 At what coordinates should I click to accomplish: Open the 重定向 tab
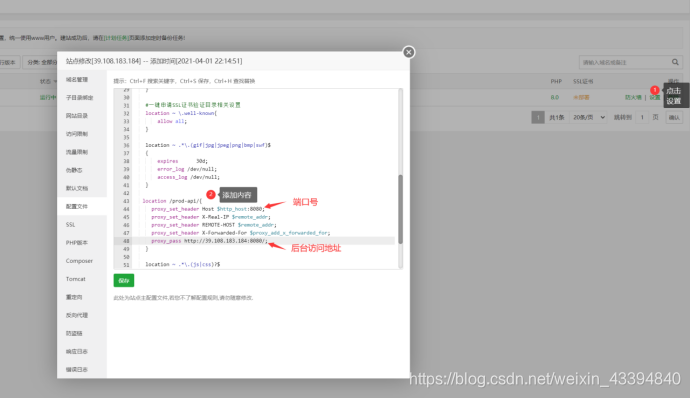[74, 297]
